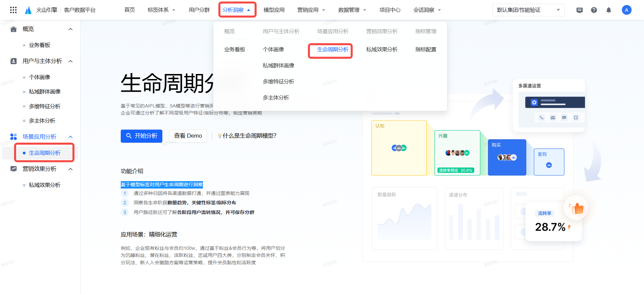Image resolution: width=644 pixels, height=294 pixels.
Task: Open the 默认集团/性能验证 project dropdown
Action: tap(528, 10)
